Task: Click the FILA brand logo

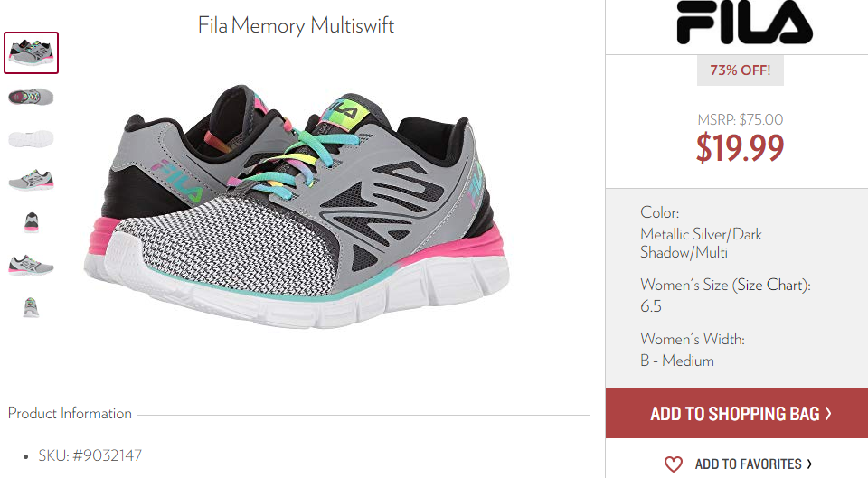Action: click(744, 22)
